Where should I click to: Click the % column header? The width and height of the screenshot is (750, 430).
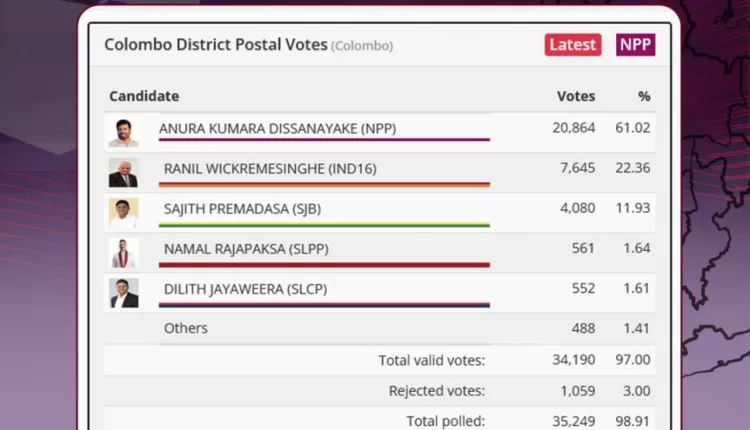[x=644, y=96]
